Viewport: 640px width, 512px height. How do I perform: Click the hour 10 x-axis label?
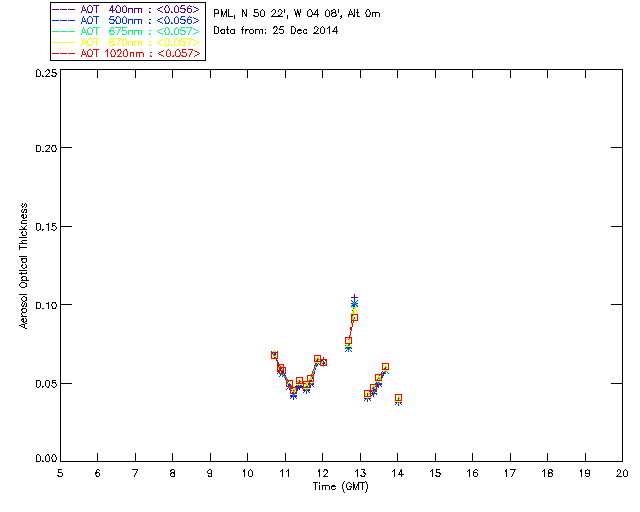247,473
